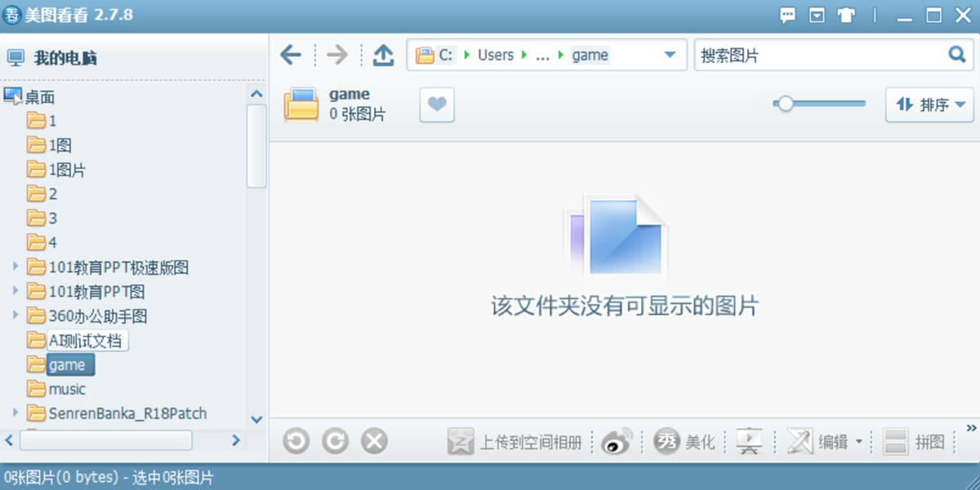Click the search magnifier icon
The image size is (980, 490).
click(x=956, y=55)
